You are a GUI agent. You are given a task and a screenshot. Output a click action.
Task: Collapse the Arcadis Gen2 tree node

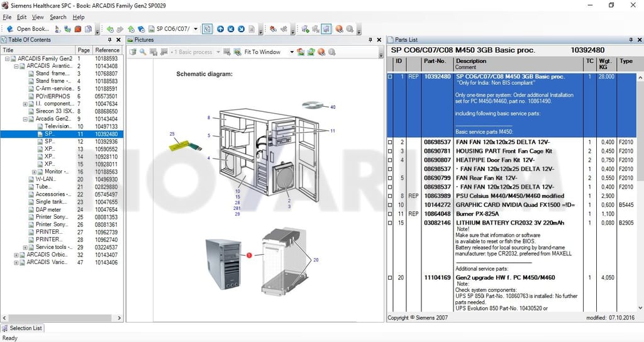[25, 119]
